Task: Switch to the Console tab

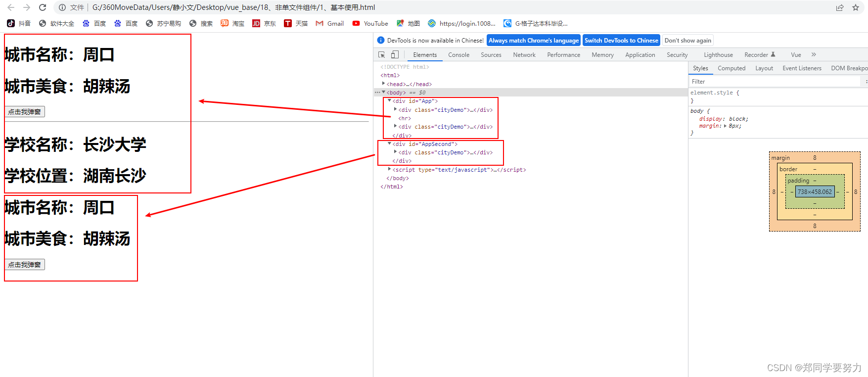Action: click(459, 55)
